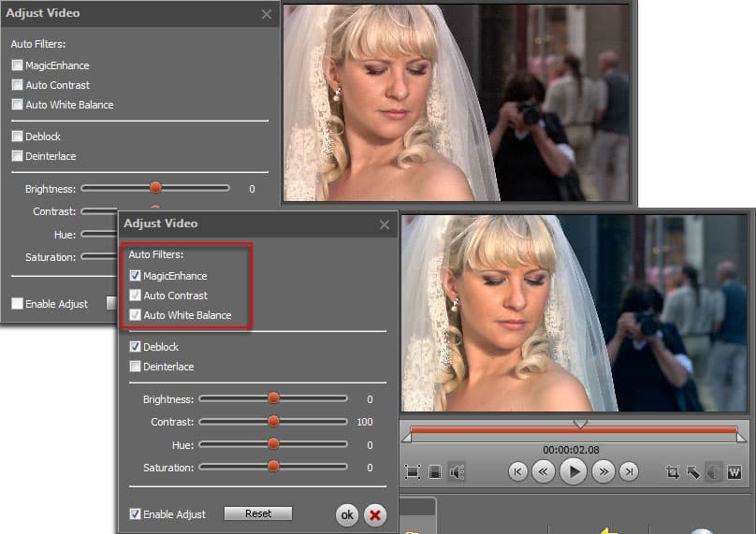Cancel with the red X button
Viewport: 756px width, 534px height.
coord(374,515)
